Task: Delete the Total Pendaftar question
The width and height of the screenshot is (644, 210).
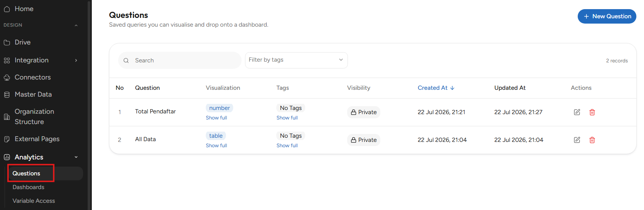Action: (x=592, y=112)
